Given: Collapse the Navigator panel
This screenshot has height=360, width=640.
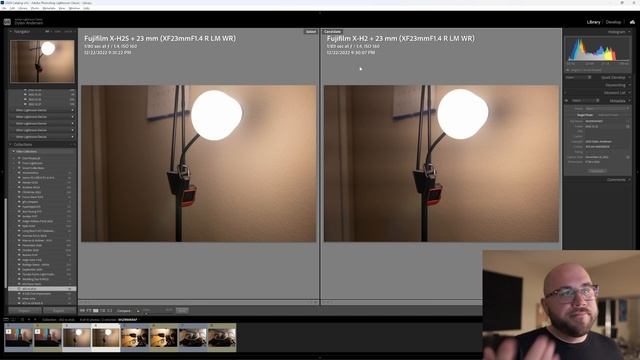Looking at the screenshot, I should click(x=11, y=31).
